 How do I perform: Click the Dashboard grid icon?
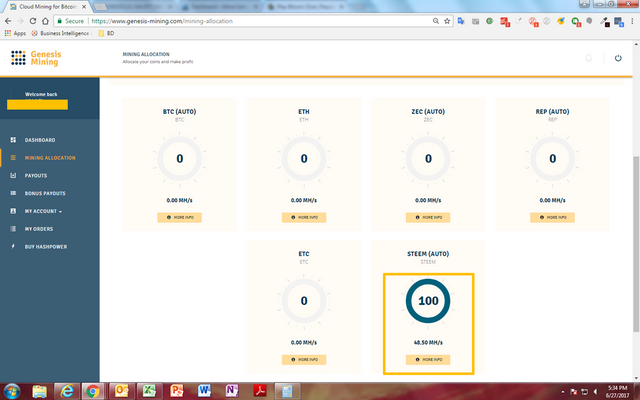pos(13,140)
